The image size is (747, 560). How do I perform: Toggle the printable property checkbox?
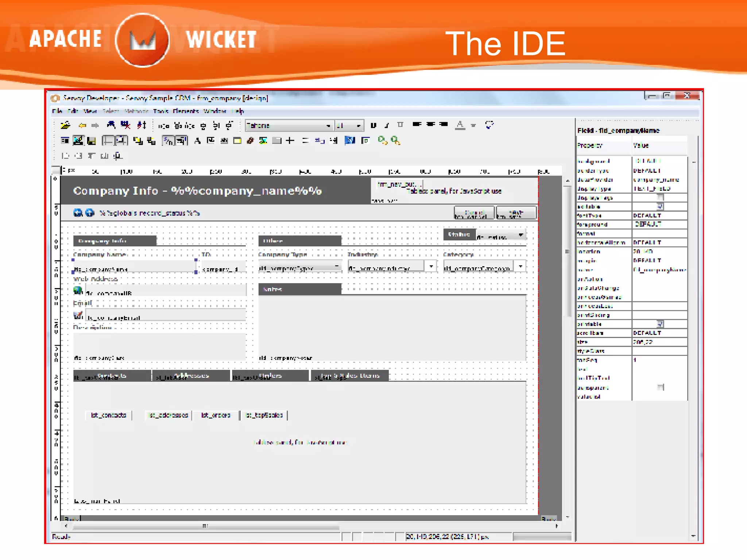tap(660, 324)
